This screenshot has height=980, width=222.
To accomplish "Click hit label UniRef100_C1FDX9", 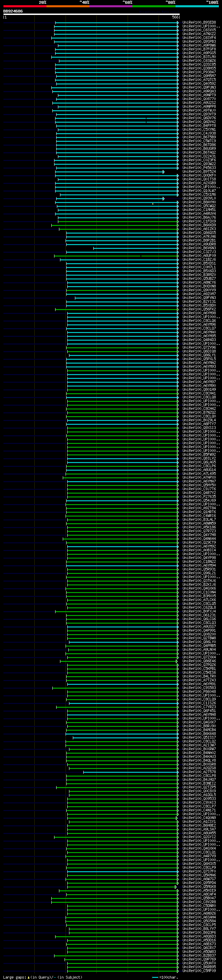I will [199, 221].
